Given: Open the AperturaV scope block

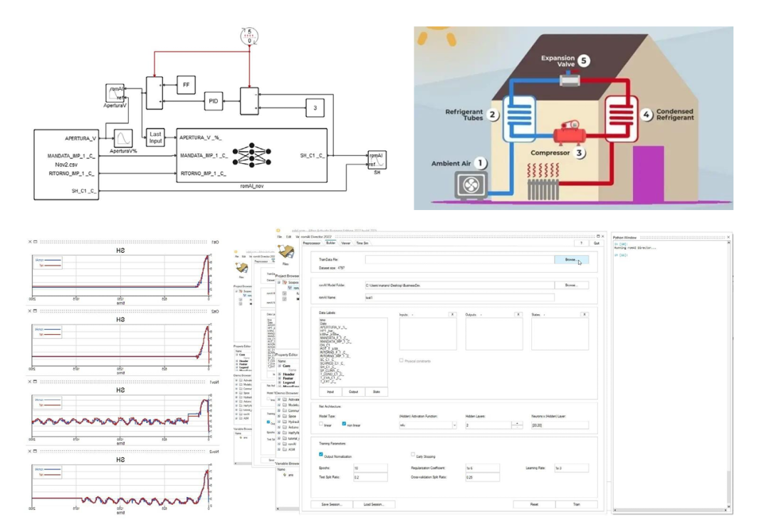Looking at the screenshot, I should (x=115, y=93).
